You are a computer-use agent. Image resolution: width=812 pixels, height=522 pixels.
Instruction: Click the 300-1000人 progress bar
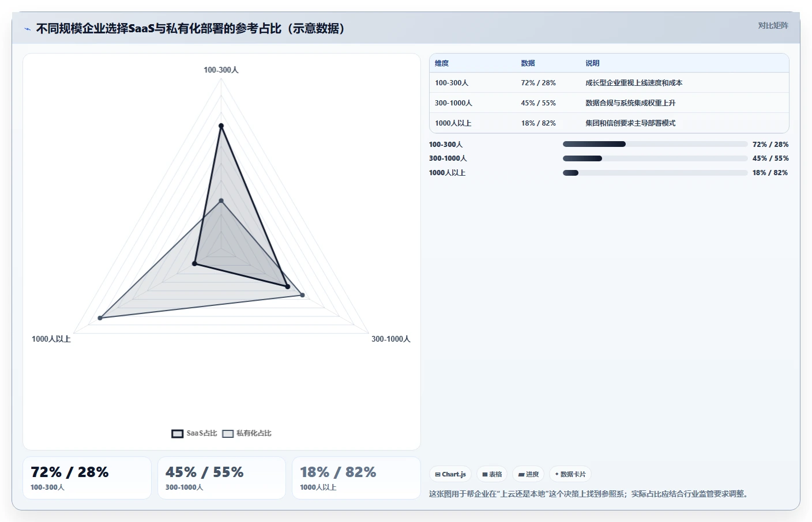coord(655,158)
